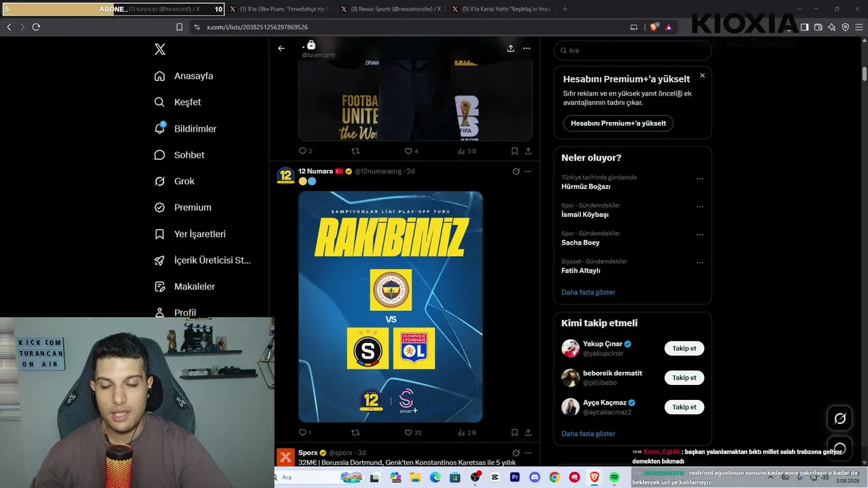
Task: Share the top FIFA image tweet
Action: click(x=528, y=151)
